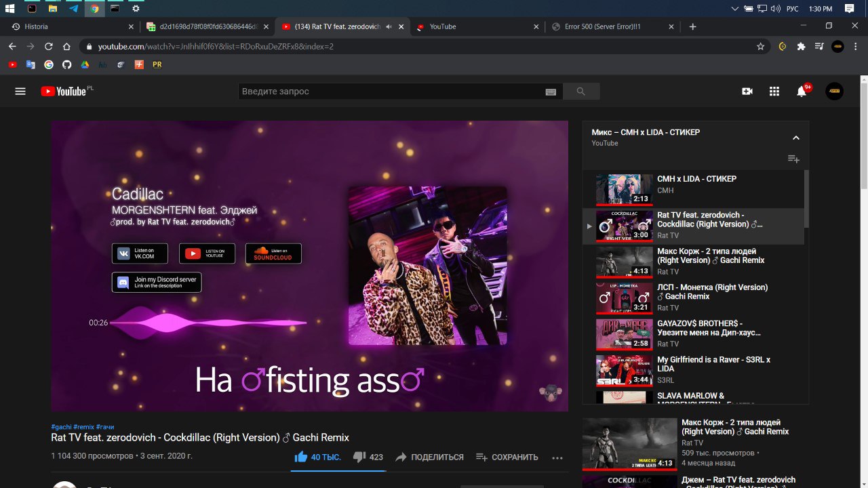This screenshot has height=488, width=868.
Task: Show hidden system tray icons
Action: 735,9
